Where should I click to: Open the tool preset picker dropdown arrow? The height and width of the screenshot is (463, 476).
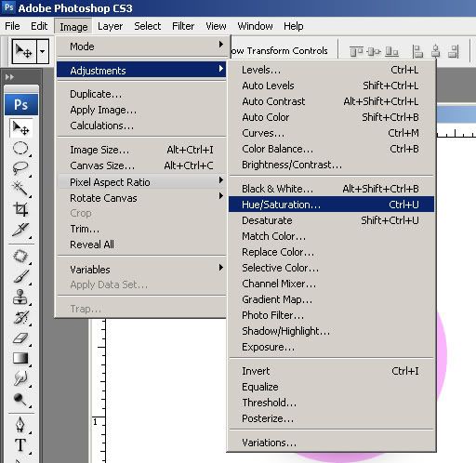(43, 51)
